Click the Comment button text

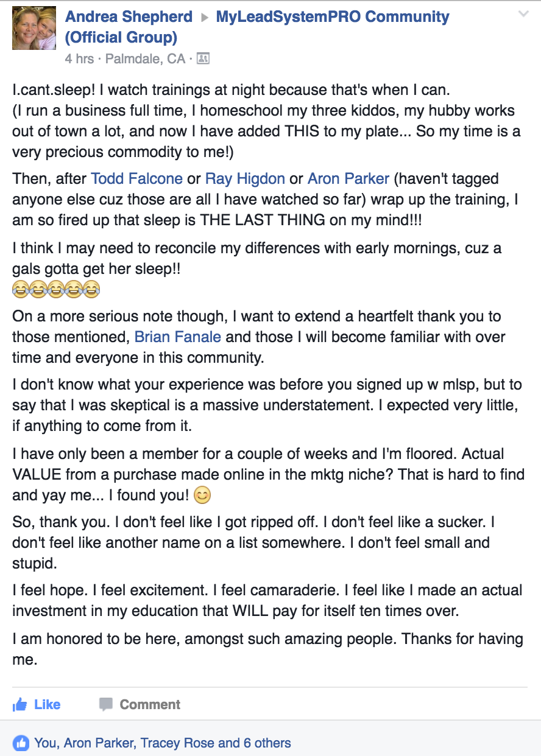150,705
